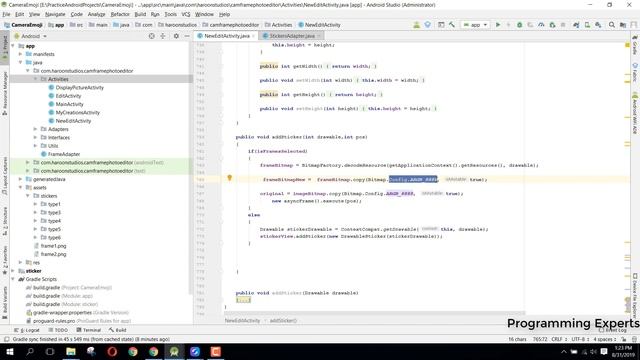Select MyCreationsActivity in the tree
Viewport: 640px width, 360px height.
coord(78,112)
